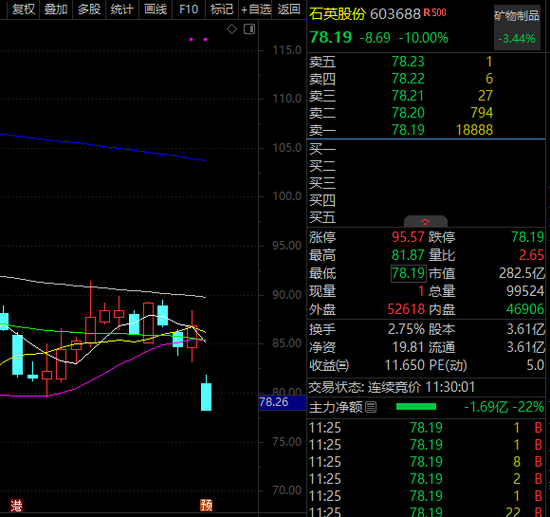Toggle the side panel layout icon
Image resolution: width=550 pixels, height=517 pixels.
[249, 29]
